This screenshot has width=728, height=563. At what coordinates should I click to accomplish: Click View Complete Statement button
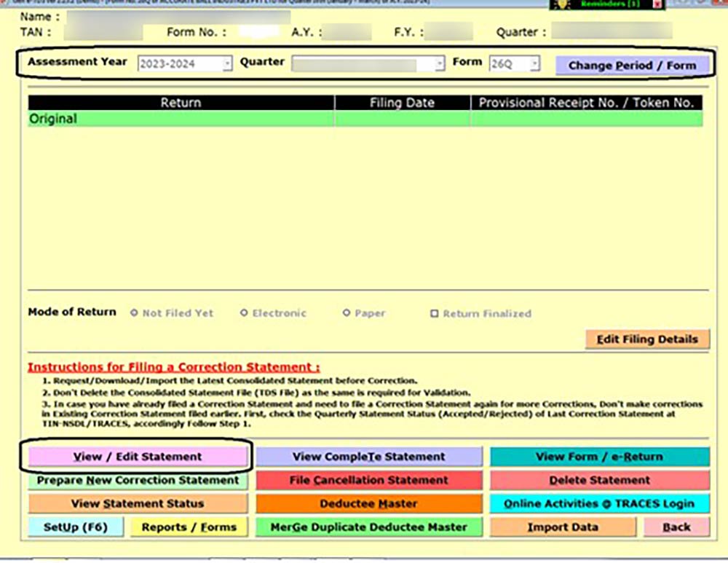point(368,457)
